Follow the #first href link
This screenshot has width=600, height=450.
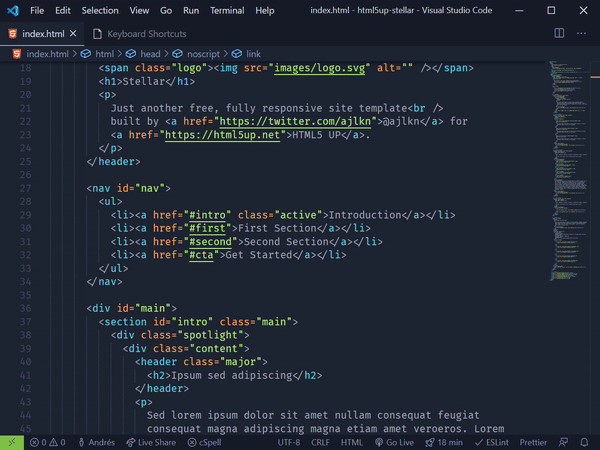[x=207, y=228]
